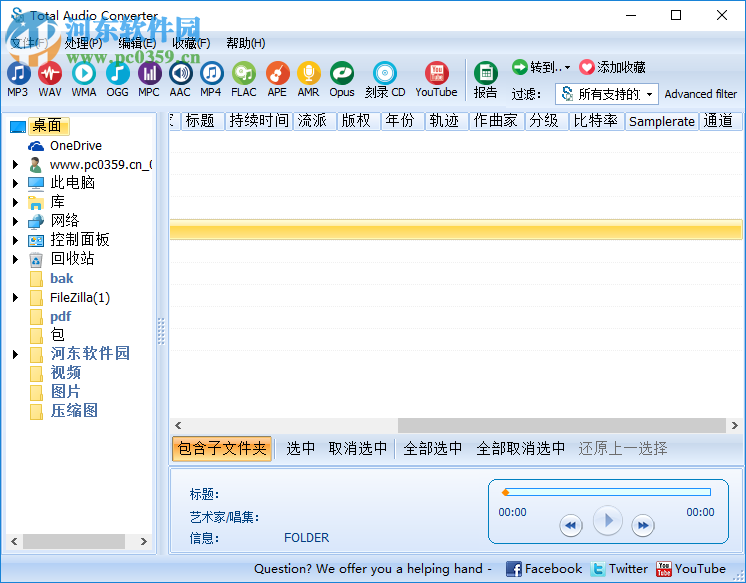Select the FLAC conversion icon
The image size is (746, 583).
click(x=244, y=74)
